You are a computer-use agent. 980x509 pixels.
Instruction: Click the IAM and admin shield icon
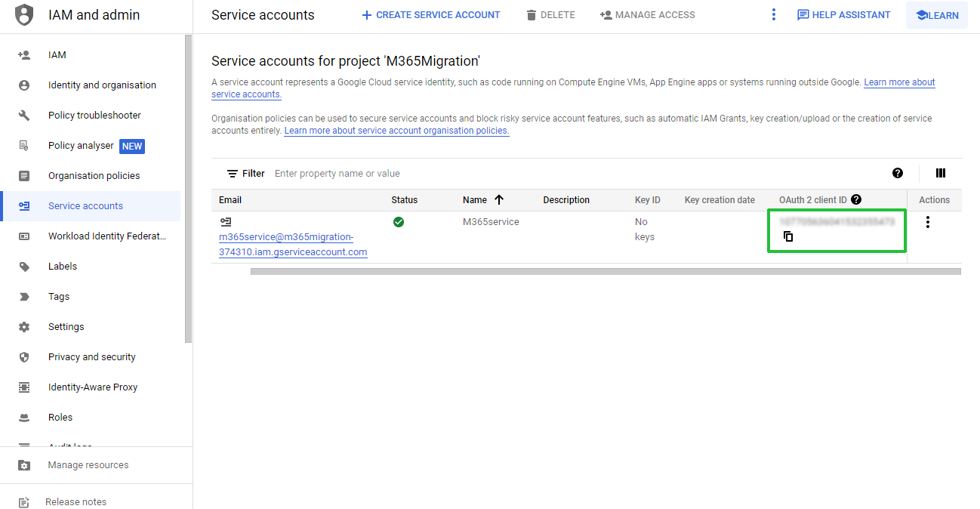[x=24, y=14]
